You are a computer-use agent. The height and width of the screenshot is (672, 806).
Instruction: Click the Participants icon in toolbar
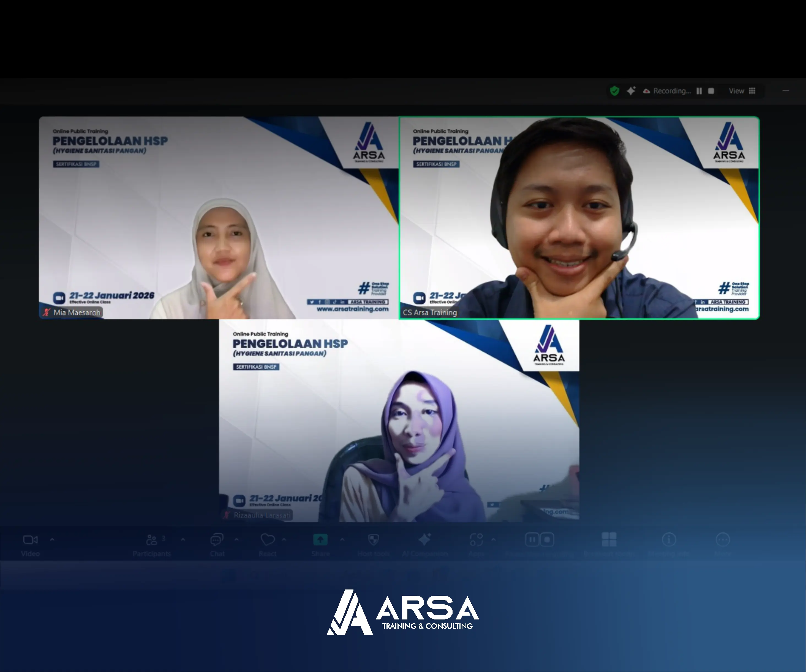pyautogui.click(x=152, y=540)
